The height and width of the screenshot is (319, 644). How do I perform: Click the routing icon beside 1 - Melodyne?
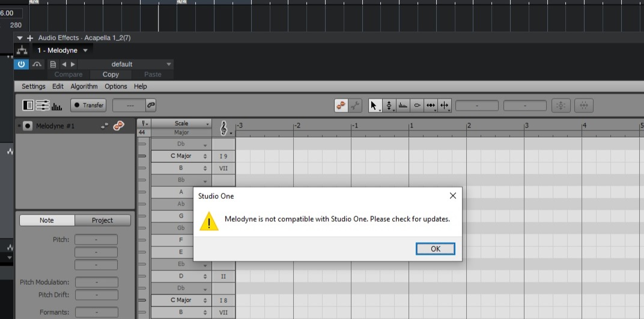(22, 50)
